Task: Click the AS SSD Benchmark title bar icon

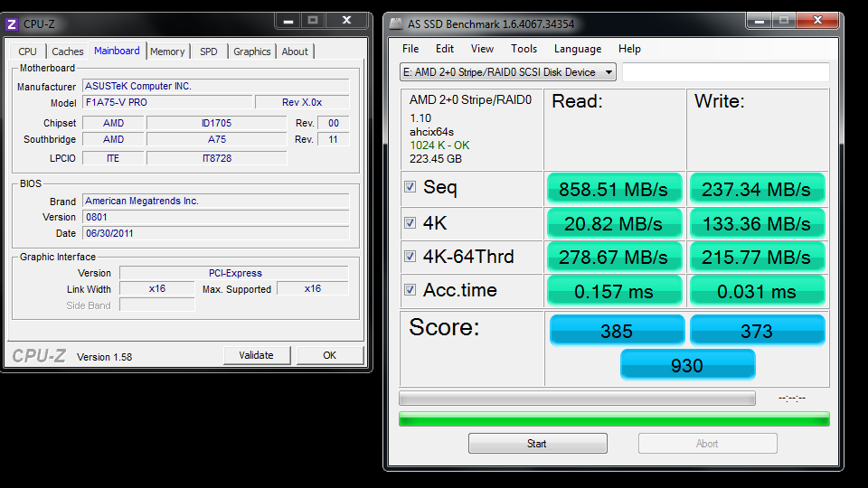Action: coord(396,23)
